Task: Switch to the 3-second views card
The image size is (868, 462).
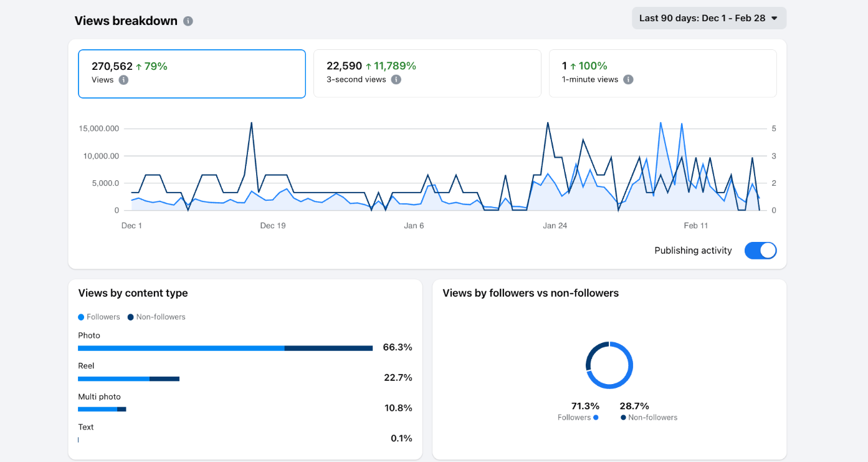Action: tap(427, 74)
